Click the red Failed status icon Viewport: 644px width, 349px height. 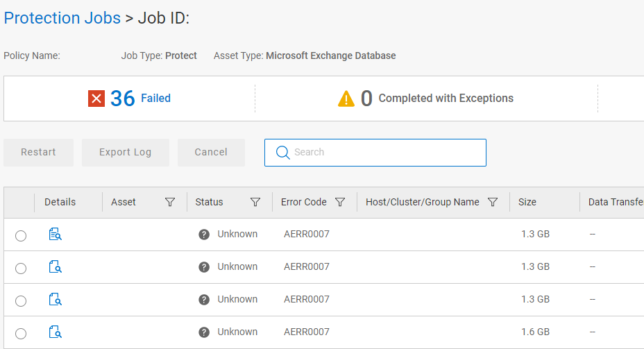click(96, 99)
